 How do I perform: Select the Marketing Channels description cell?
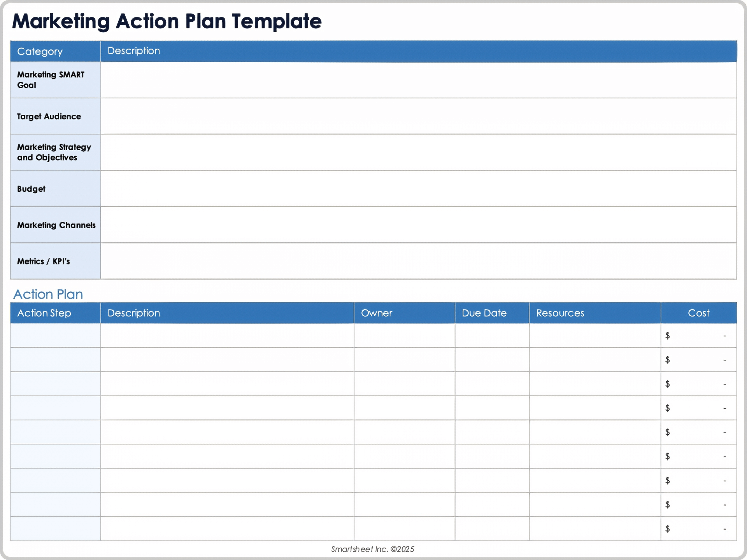pos(418,225)
